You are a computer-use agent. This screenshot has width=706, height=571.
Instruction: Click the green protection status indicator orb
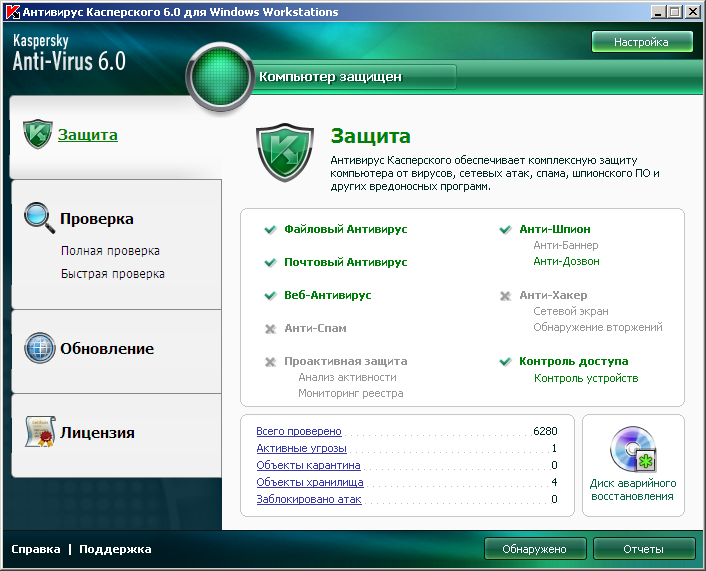click(220, 77)
